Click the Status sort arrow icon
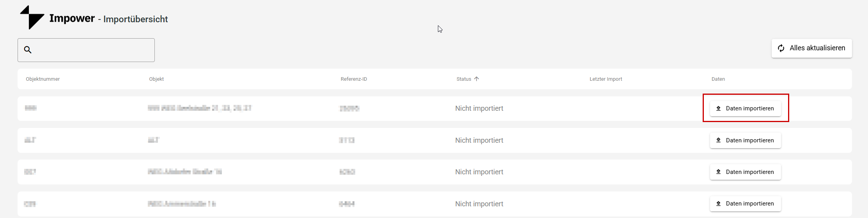Screen dimensions: 868x218 click(477, 79)
